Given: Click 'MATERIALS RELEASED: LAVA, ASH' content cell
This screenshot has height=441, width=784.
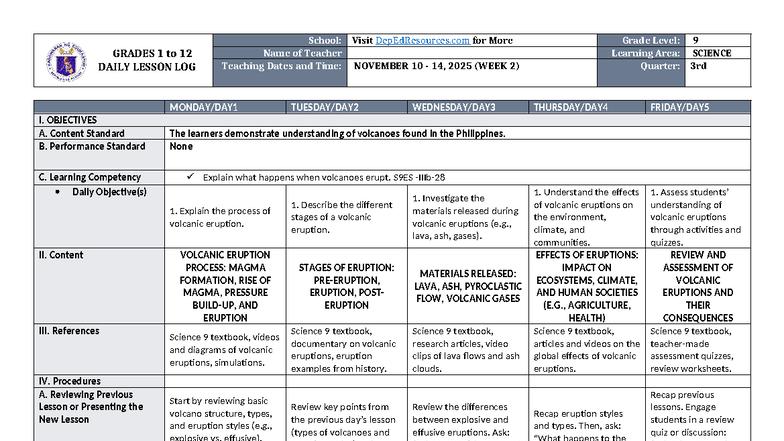Looking at the screenshot, I should (468, 286).
